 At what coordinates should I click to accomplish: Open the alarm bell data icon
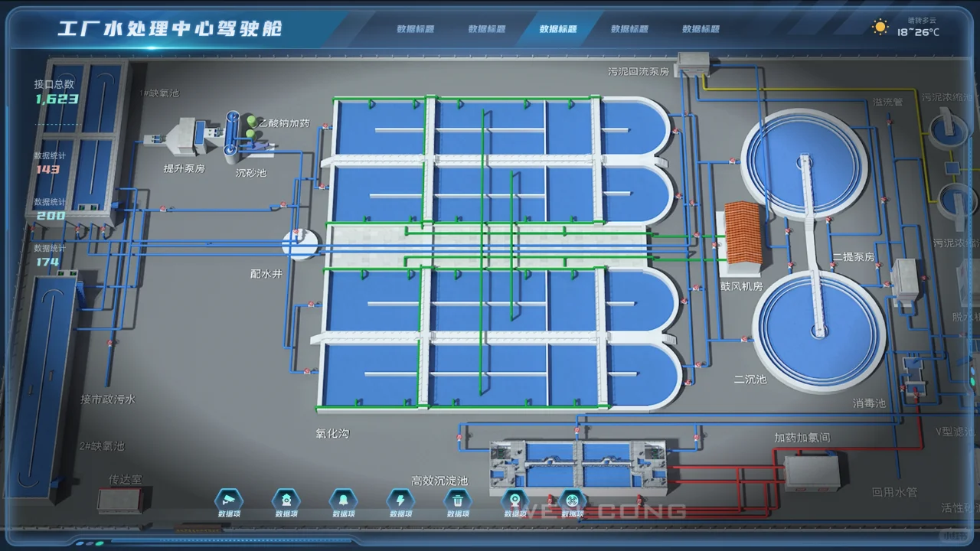(x=343, y=500)
